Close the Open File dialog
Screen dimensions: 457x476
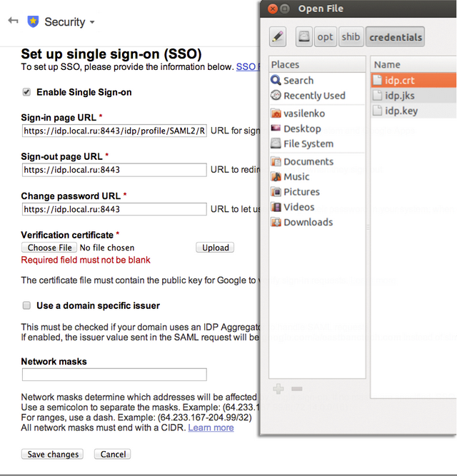(273, 9)
